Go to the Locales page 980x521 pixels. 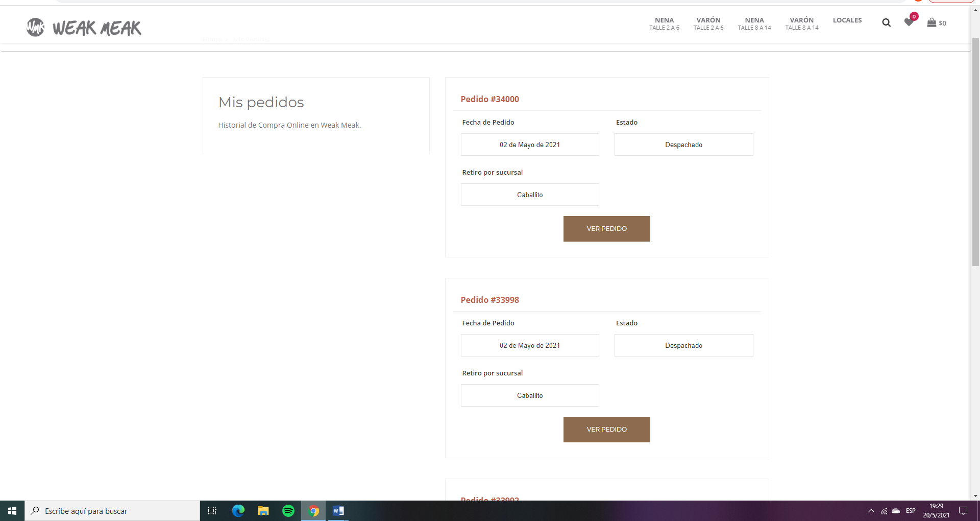coord(847,20)
